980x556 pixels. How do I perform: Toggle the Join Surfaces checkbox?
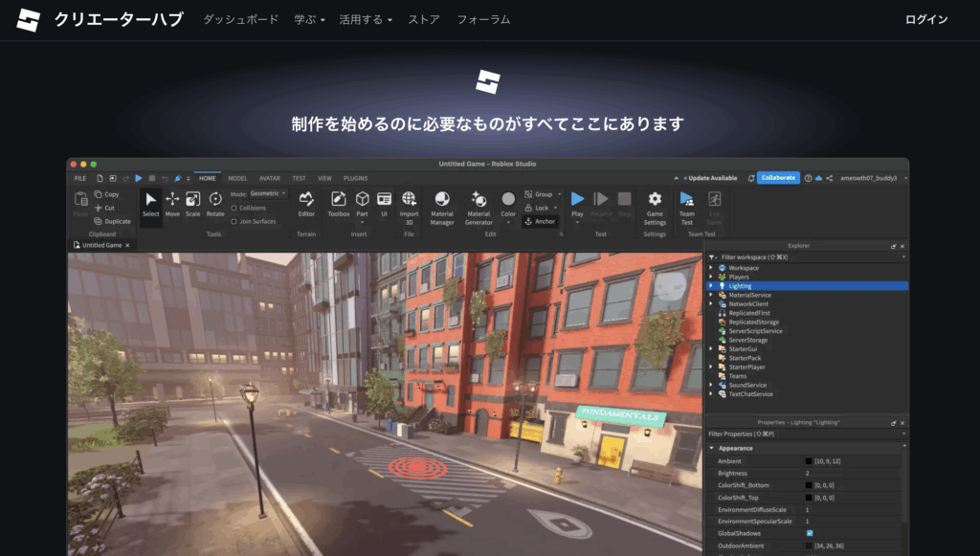pyautogui.click(x=234, y=221)
